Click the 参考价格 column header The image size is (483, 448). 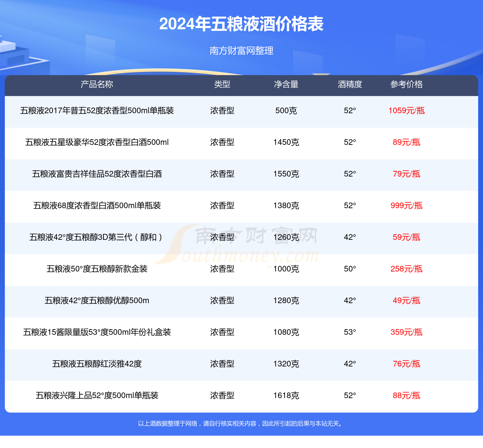coord(407,84)
